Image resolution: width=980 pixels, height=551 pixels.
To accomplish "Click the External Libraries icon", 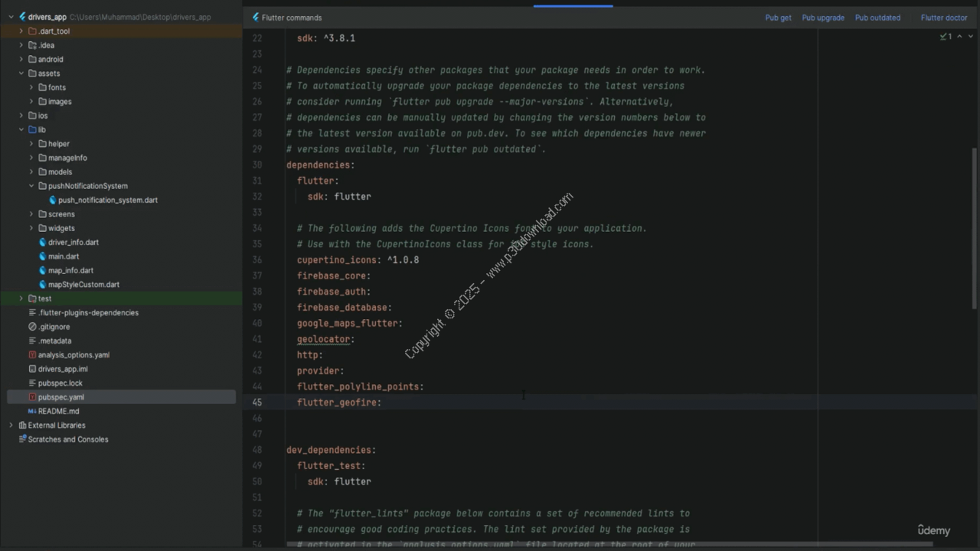I will pos(22,425).
